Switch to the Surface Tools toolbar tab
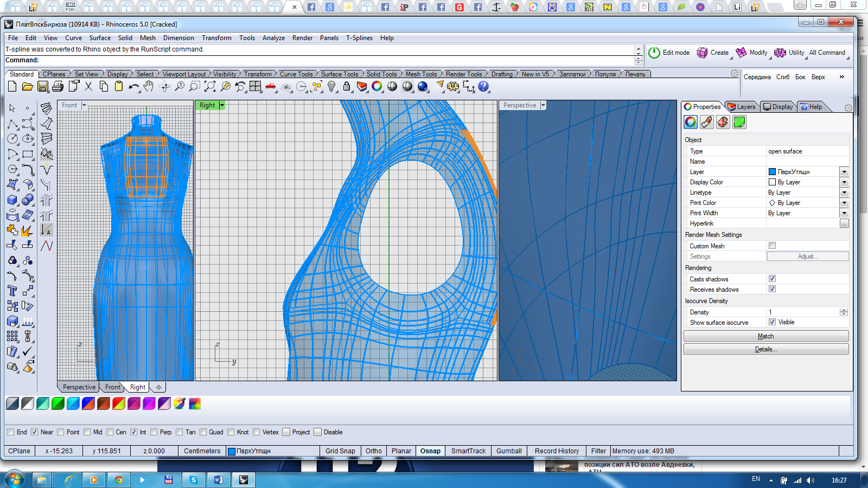Screen dimensions: 868x488 pyautogui.click(x=339, y=74)
